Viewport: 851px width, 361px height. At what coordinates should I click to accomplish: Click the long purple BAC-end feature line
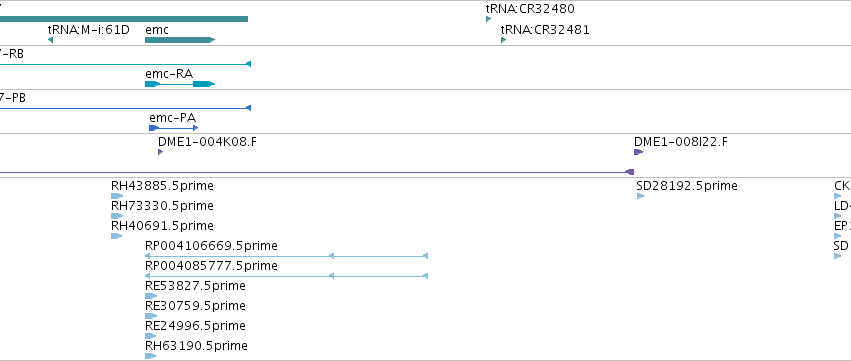coord(317,172)
